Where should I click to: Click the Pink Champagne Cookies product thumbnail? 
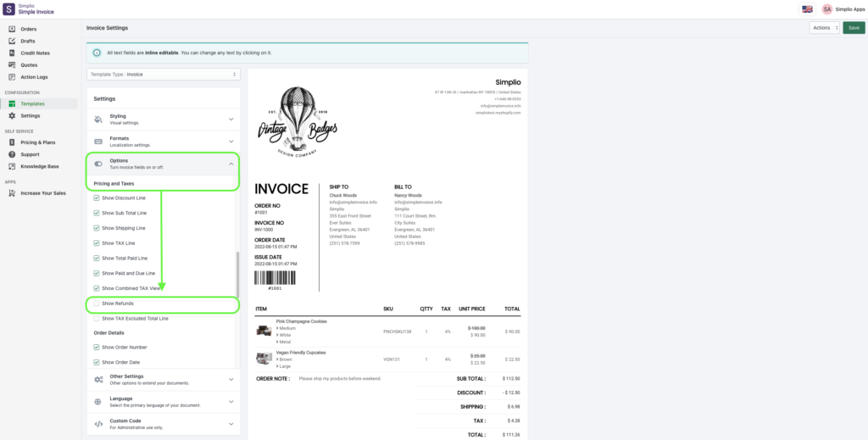[x=264, y=331]
